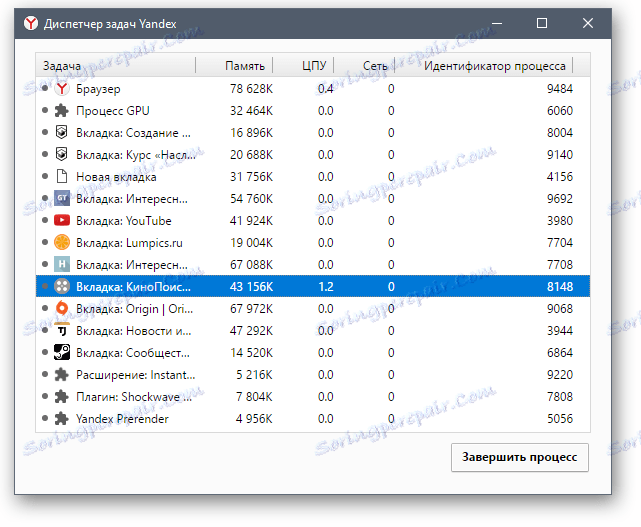
Task: Click the process ID 9484
Action: pyautogui.click(x=560, y=89)
